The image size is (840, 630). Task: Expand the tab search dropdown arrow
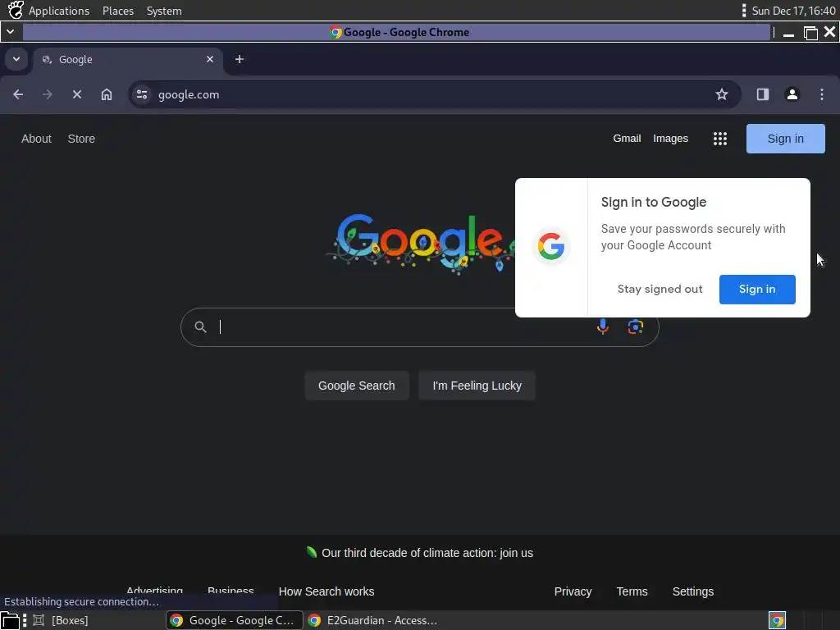click(x=16, y=59)
